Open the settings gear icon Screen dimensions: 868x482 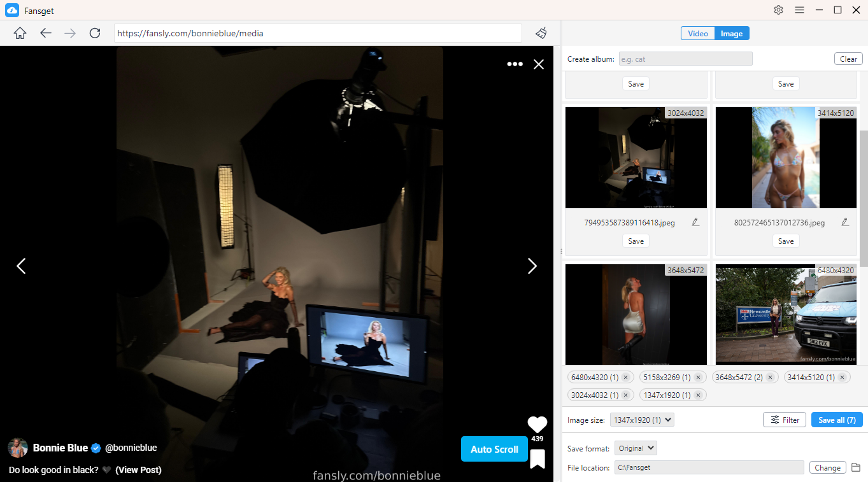point(778,10)
